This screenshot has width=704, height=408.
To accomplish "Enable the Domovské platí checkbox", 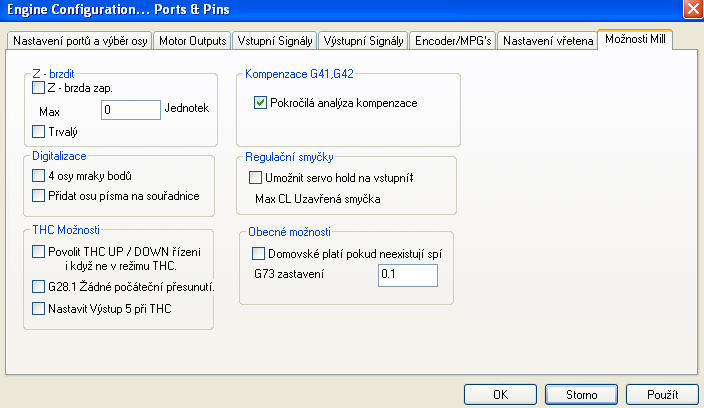I will tap(259, 253).
